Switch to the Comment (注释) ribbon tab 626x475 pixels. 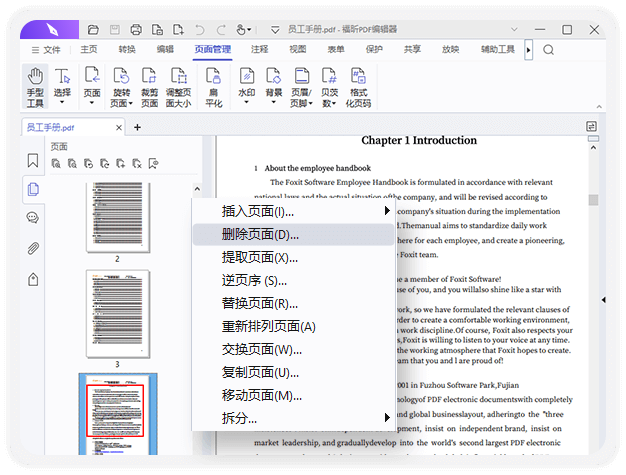(x=259, y=49)
